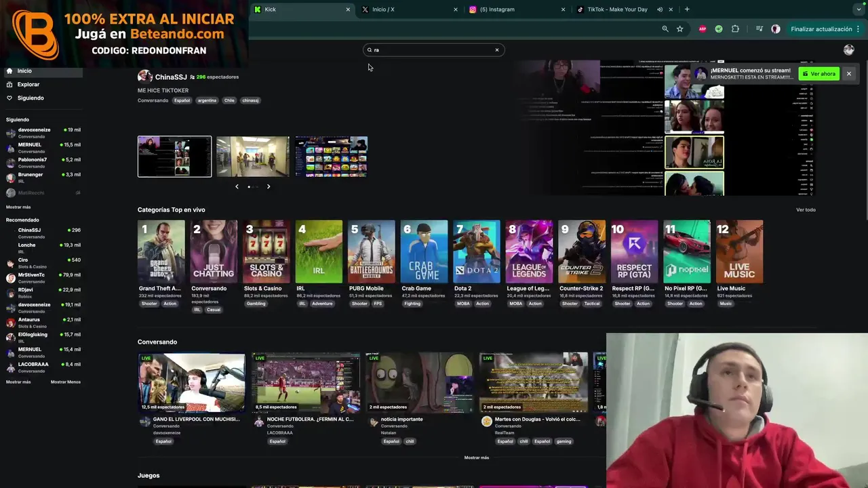The image size is (868, 488).
Task: Open the Slots & Casino category card
Action: pos(267,251)
